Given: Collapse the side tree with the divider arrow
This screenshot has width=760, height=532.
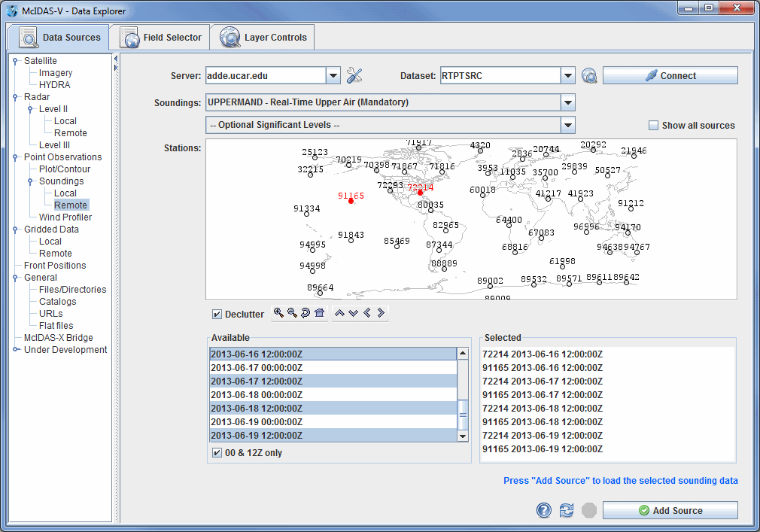Looking at the screenshot, I should click(x=115, y=59).
